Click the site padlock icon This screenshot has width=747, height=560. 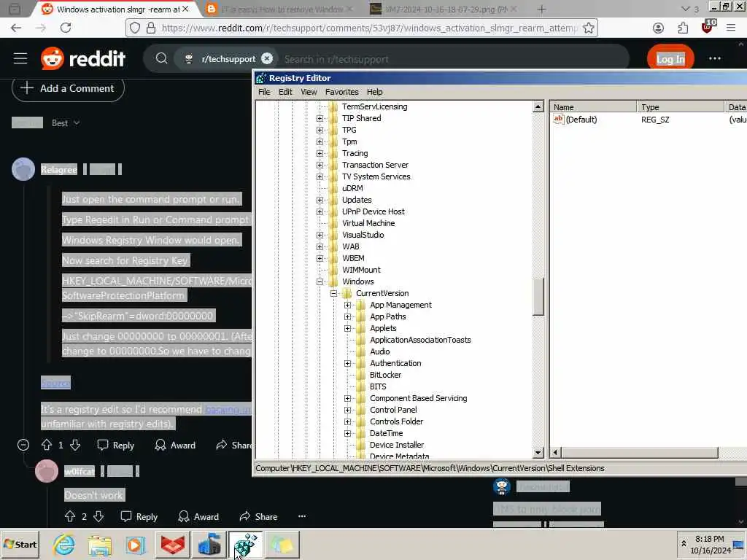(150, 28)
